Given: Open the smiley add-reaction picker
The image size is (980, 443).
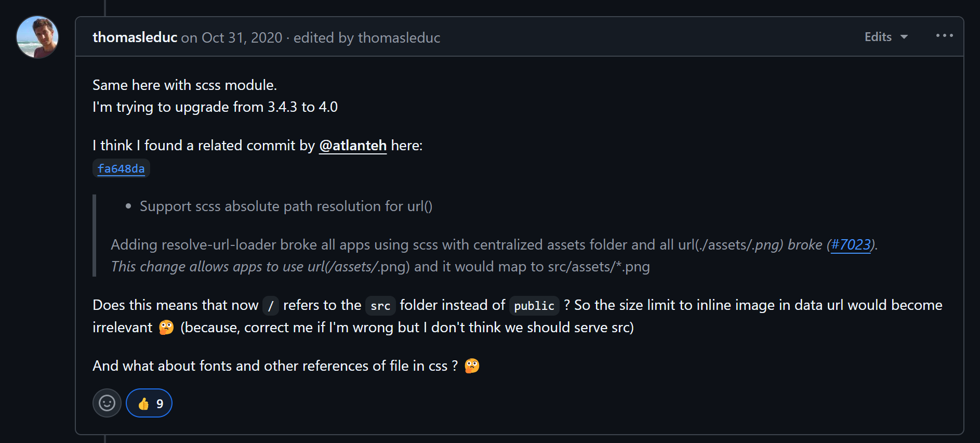Looking at the screenshot, I should [107, 403].
